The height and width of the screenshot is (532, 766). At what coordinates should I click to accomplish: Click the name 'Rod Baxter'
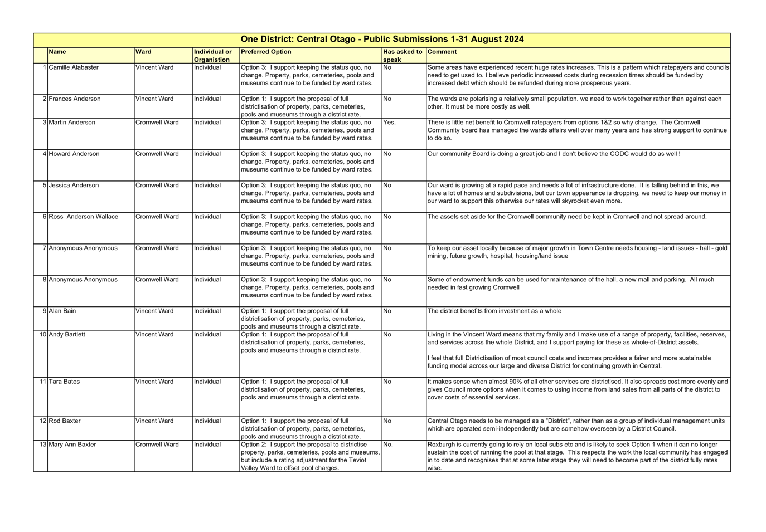point(64,421)
